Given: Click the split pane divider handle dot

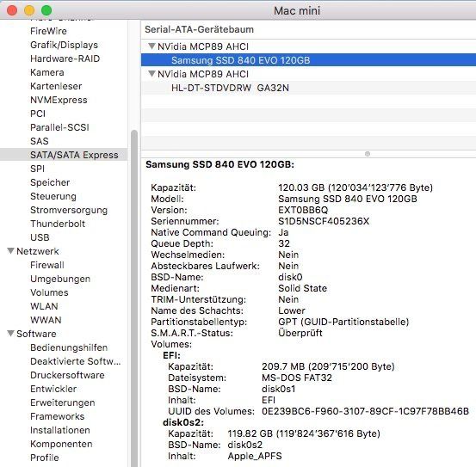Looking at the screenshot, I should (368, 154).
